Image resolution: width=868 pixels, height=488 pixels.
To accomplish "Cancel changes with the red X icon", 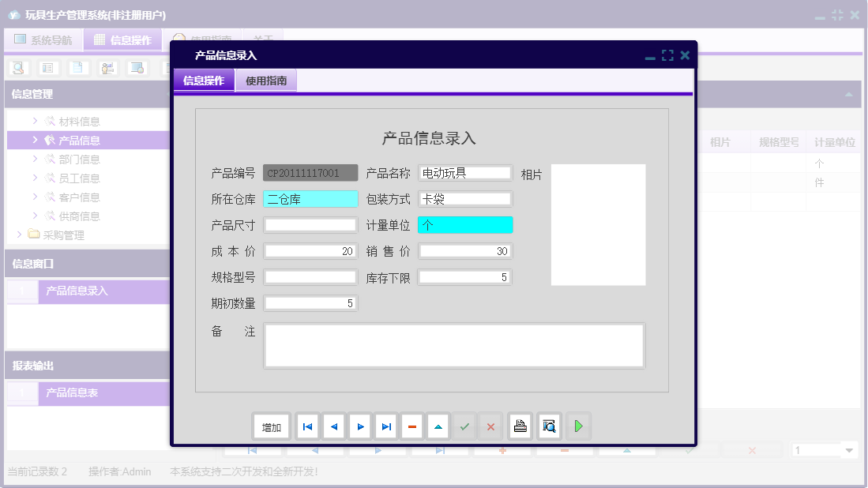I will point(490,426).
